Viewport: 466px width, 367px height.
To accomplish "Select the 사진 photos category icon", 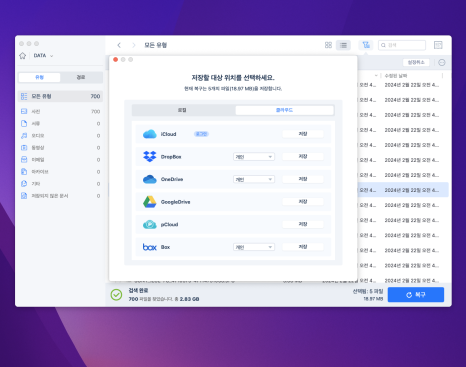I will 24,111.
